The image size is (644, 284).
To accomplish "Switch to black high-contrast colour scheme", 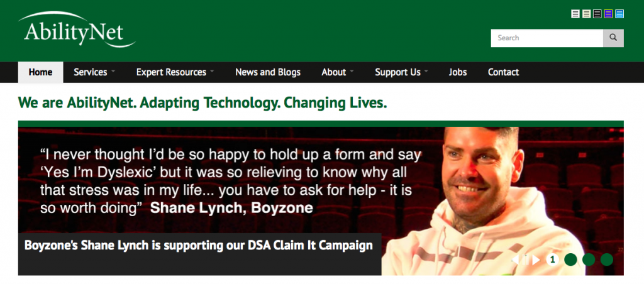I will (x=597, y=14).
